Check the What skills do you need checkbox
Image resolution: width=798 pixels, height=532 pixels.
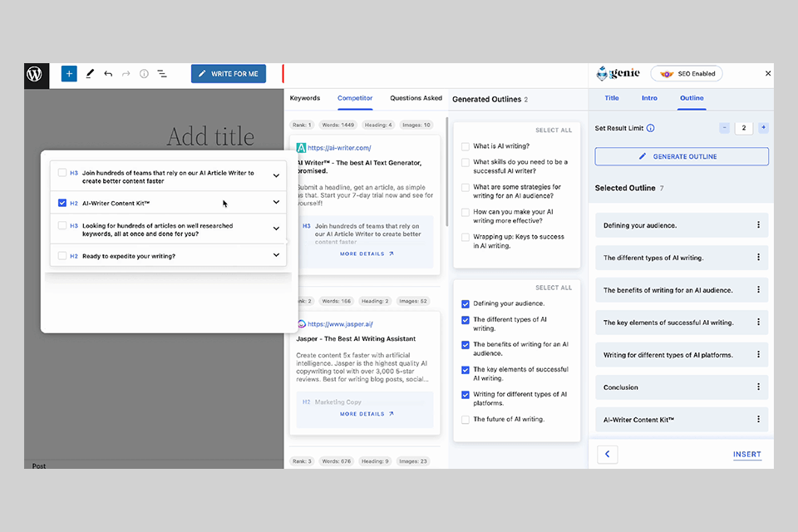(465, 162)
